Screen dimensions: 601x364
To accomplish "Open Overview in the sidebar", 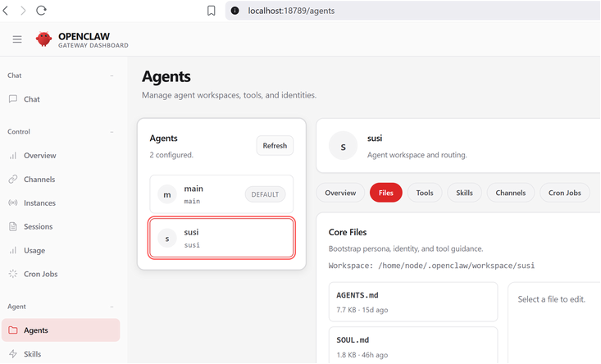I will click(x=61, y=156).
